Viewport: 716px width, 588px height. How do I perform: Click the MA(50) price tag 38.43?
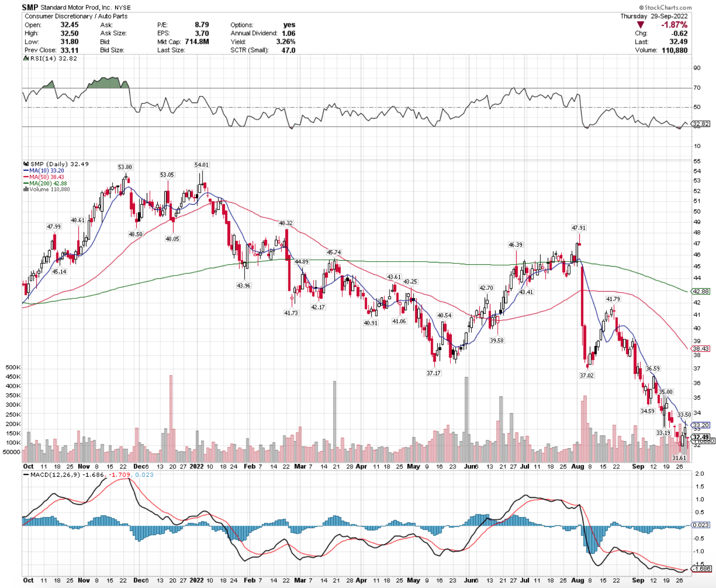coord(701,349)
